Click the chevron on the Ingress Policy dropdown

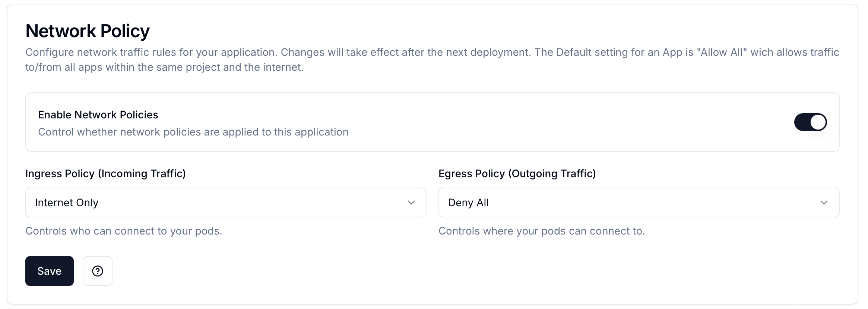click(x=411, y=203)
